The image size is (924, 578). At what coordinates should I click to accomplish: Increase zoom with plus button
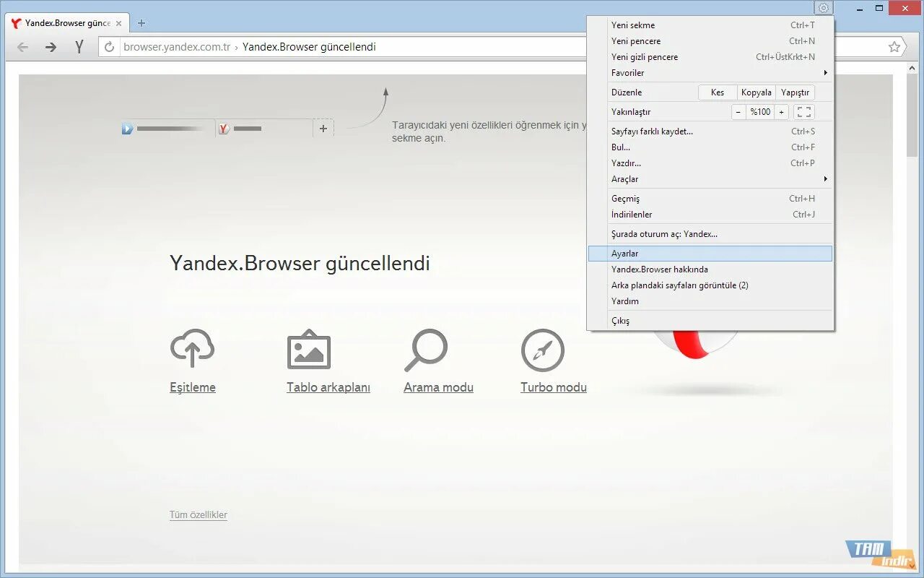click(x=782, y=112)
